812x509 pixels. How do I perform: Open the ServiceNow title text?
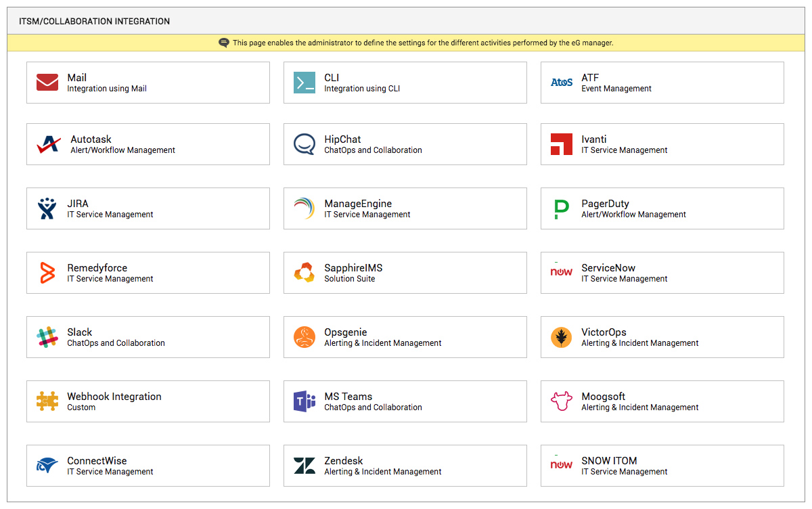click(x=608, y=268)
